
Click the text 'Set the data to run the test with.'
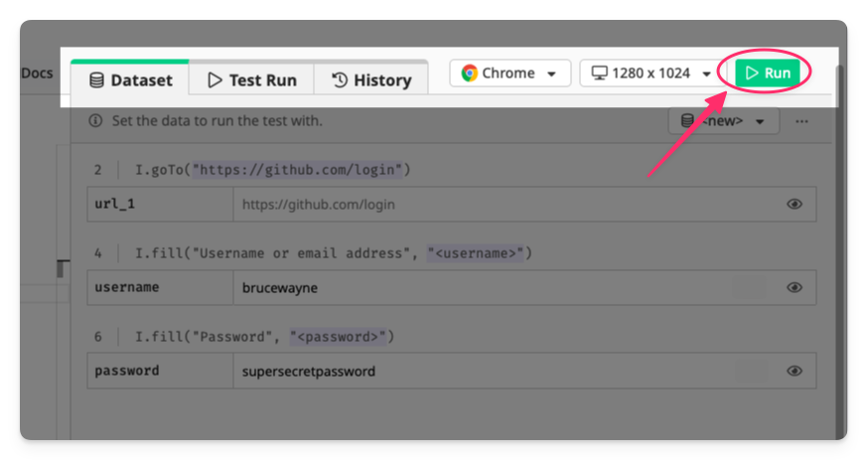(217, 120)
